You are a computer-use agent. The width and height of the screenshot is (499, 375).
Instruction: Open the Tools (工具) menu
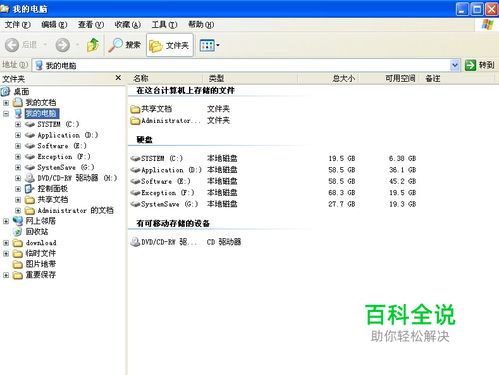164,25
